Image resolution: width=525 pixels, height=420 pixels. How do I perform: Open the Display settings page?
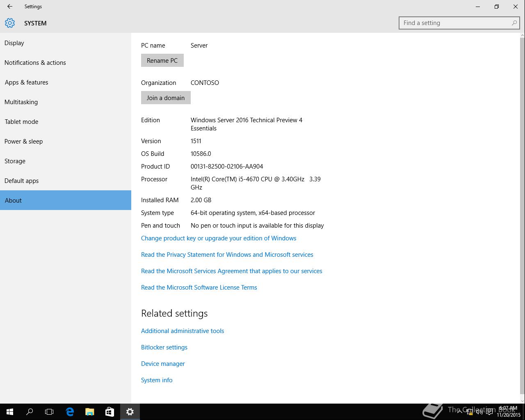[66, 43]
